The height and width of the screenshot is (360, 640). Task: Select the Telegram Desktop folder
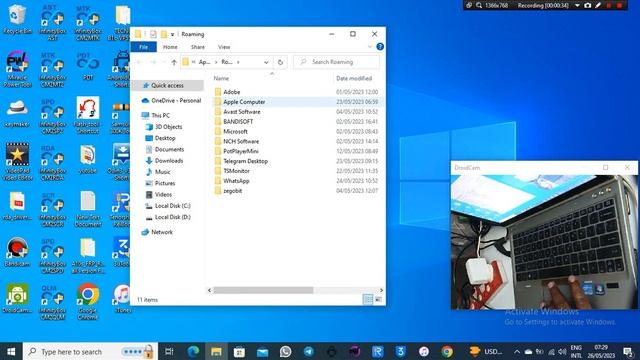245,161
